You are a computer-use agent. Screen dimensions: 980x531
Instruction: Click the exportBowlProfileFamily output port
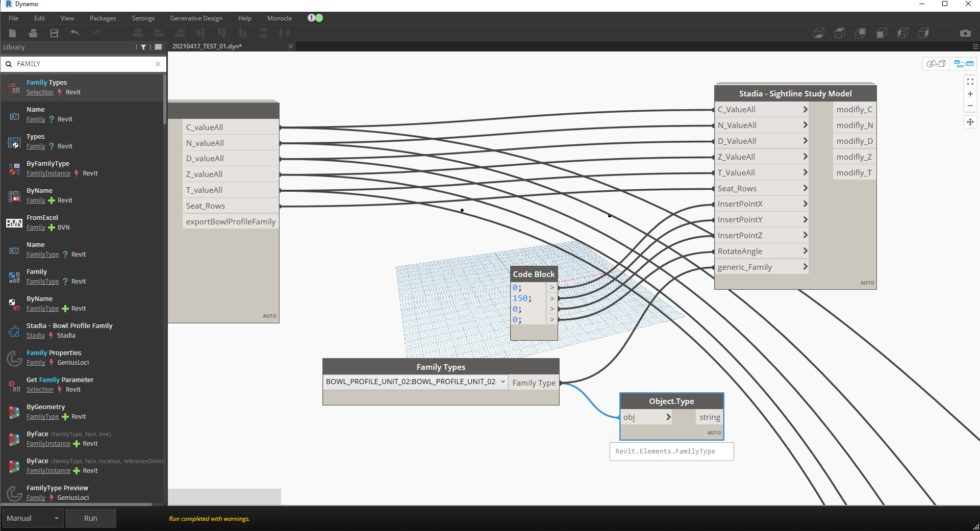click(231, 222)
